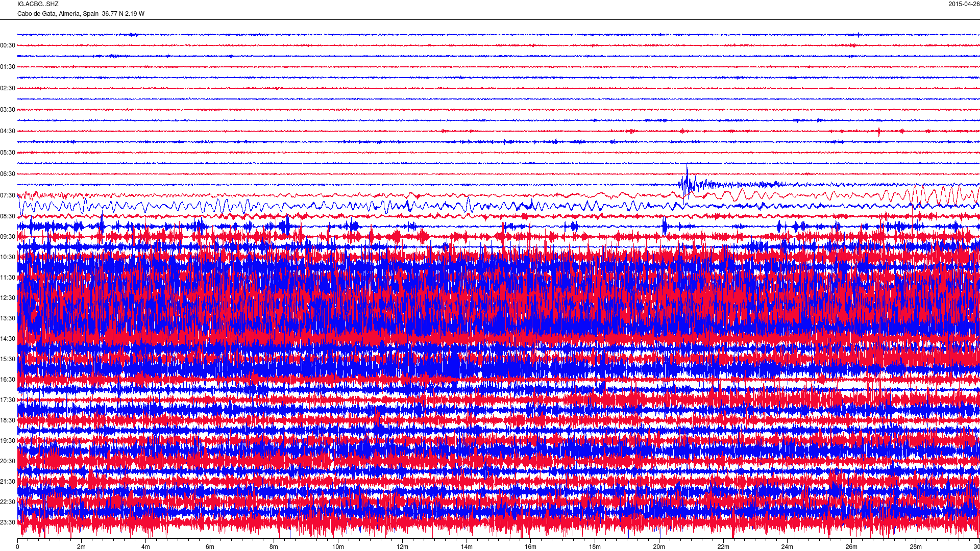Click the 18m axis tick label
Image resolution: width=980 pixels, height=551 pixels.
click(x=595, y=547)
